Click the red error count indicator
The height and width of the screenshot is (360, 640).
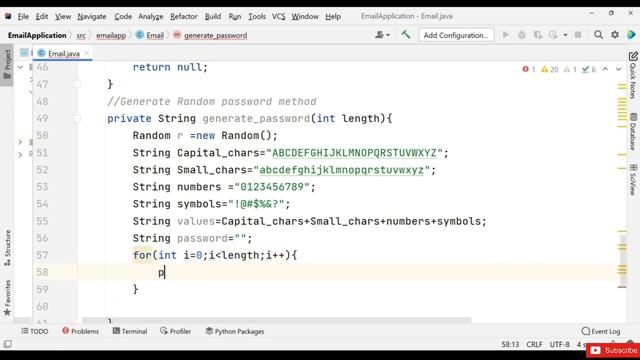[x=529, y=69]
